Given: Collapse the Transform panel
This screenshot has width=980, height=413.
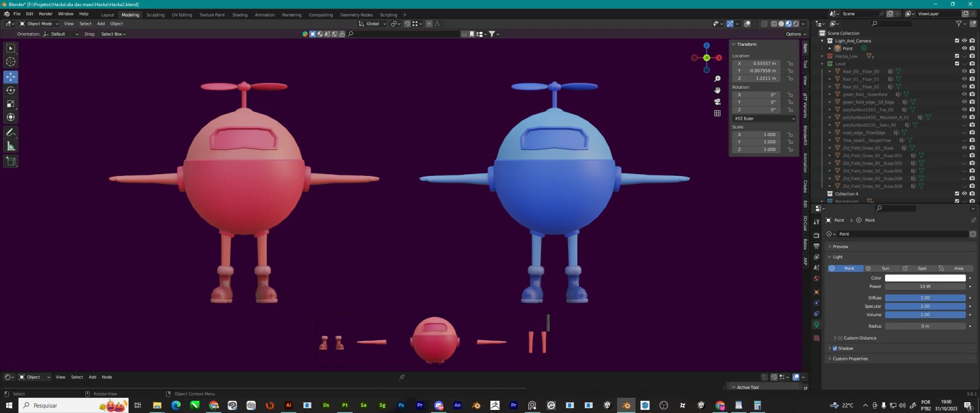Looking at the screenshot, I should (764, 44).
